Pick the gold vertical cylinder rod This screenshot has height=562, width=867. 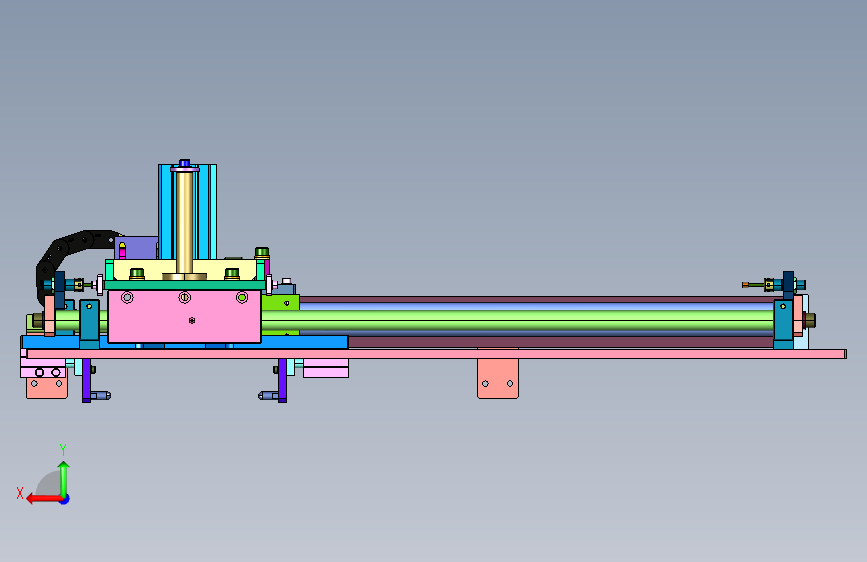184,221
